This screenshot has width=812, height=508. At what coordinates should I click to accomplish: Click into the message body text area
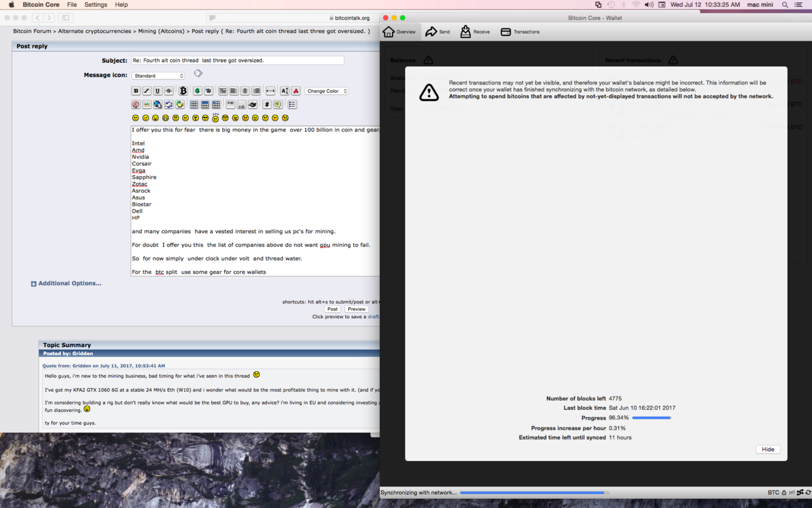pos(255,201)
